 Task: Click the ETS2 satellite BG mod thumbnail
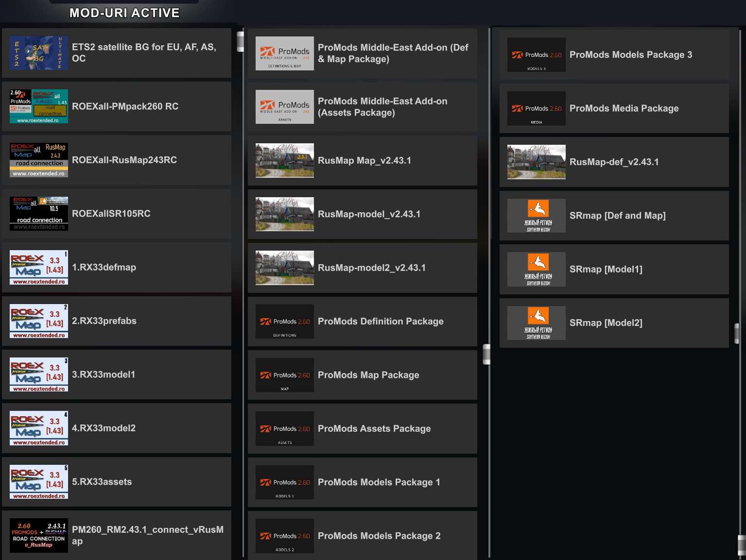39,53
